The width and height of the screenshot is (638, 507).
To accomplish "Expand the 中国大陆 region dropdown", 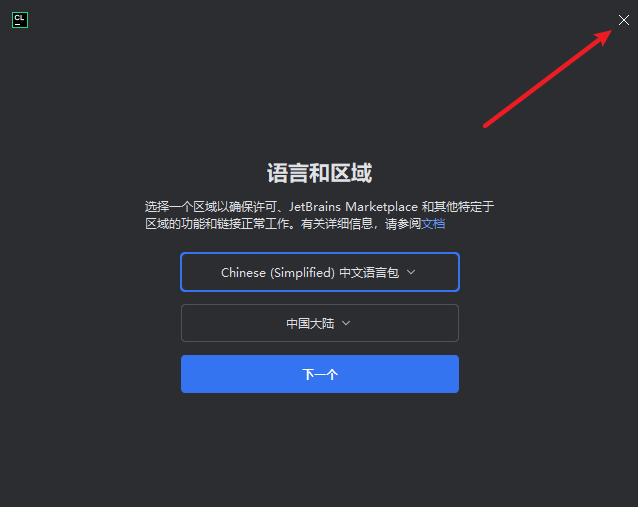I will tap(320, 323).
